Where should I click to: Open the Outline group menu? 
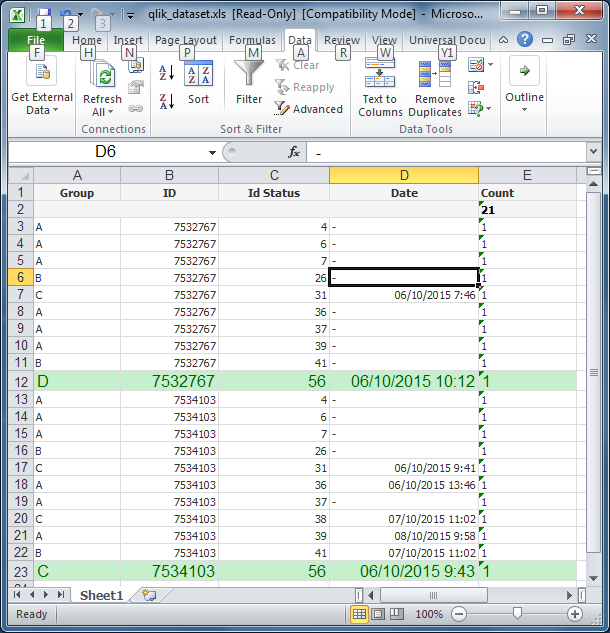click(x=524, y=84)
